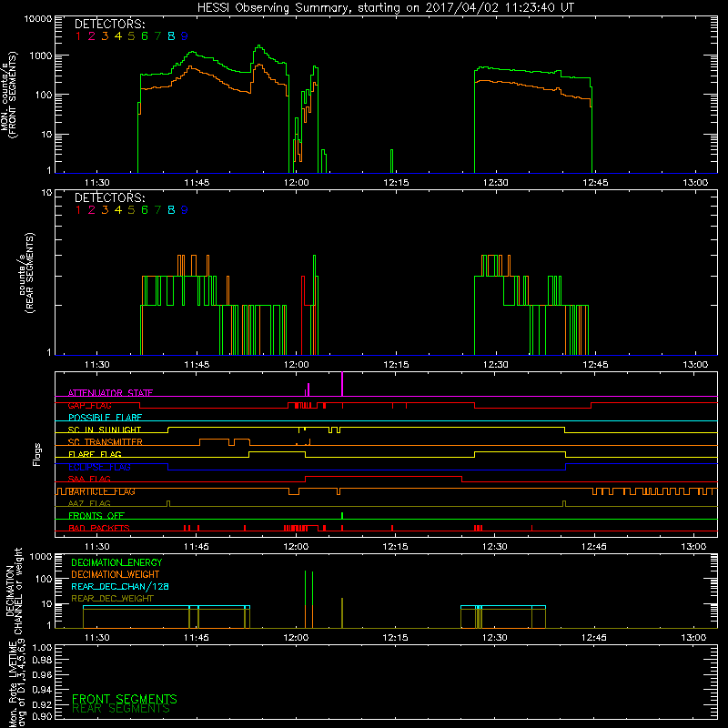Select cyan detector 8 in rear segments legend
The width and height of the screenshot is (728, 728).
pyautogui.click(x=171, y=210)
